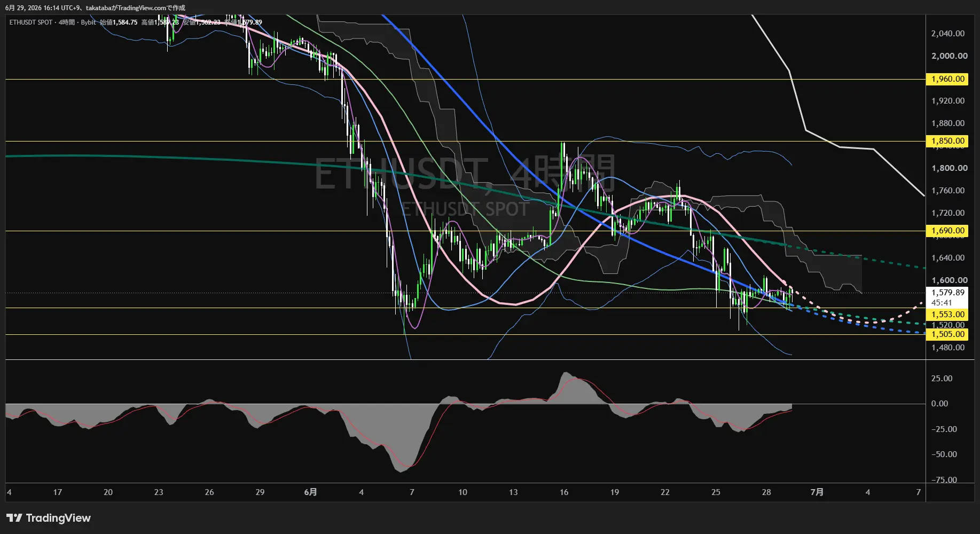Click the current price label 1,579.89
Screen dimensions: 980x534
pos(948,293)
